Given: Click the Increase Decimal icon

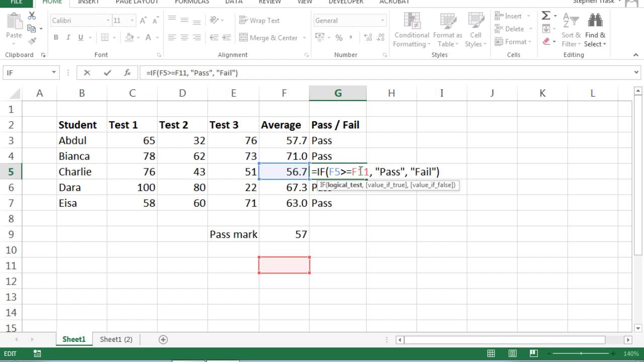Looking at the screenshot, I should pos(367,37).
